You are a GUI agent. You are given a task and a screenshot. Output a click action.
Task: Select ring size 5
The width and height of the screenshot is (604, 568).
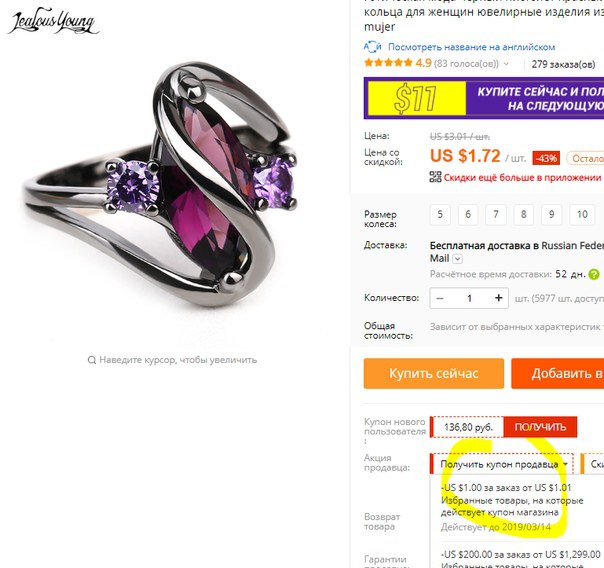click(x=440, y=214)
